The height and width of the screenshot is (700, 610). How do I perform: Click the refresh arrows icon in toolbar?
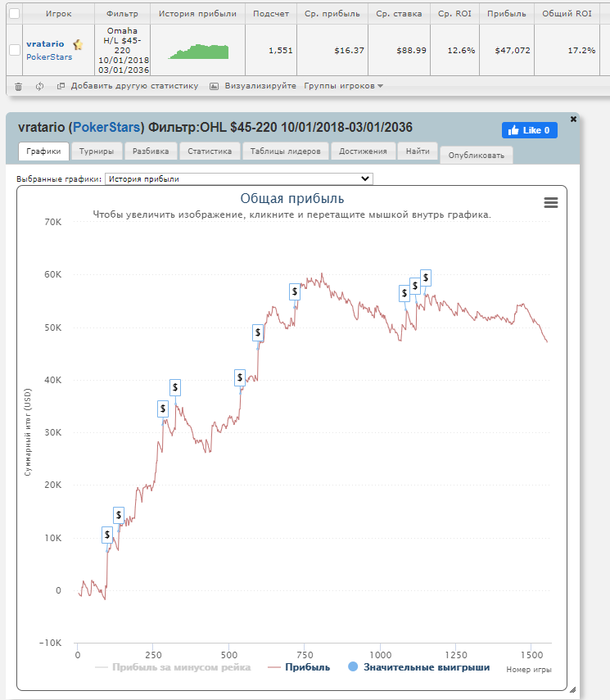[40, 86]
